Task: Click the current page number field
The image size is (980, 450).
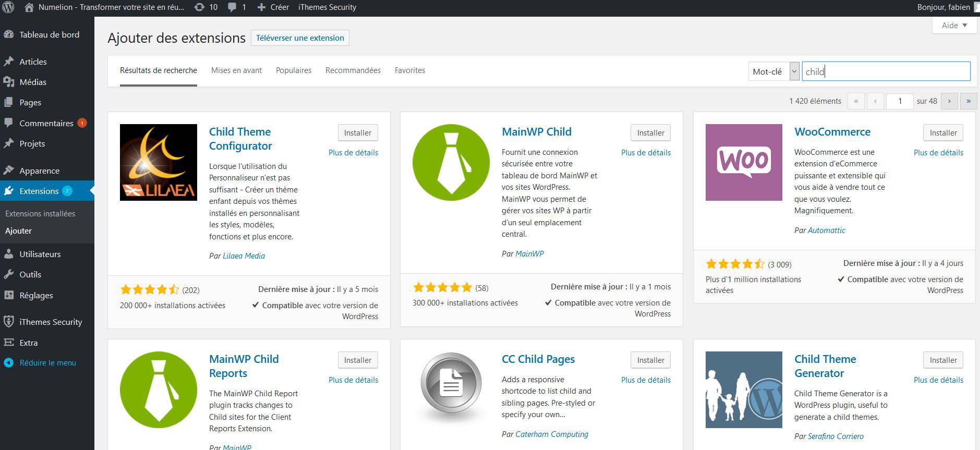Action: (x=900, y=101)
